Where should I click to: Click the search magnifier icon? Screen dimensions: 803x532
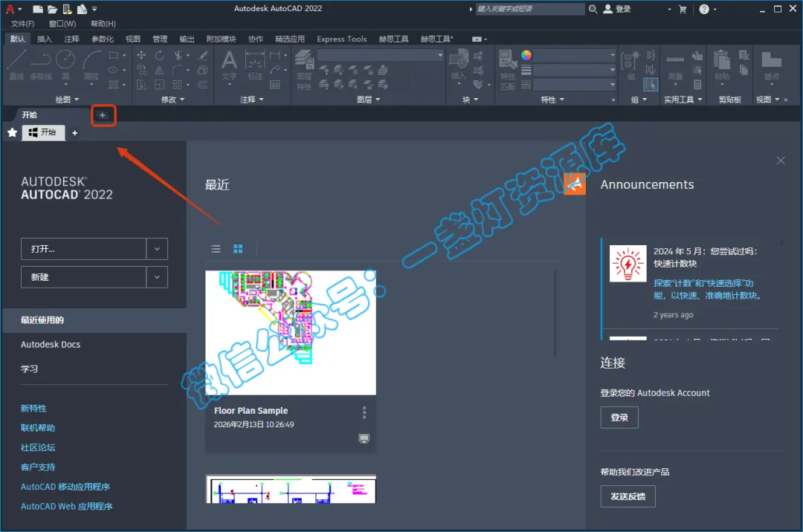click(x=593, y=9)
